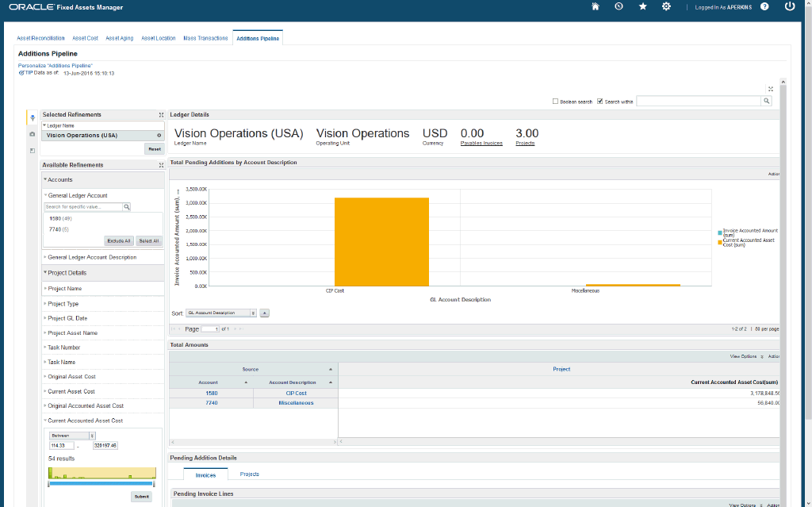Click the Logout power icon
Screen dimensions: 812x507
(x=789, y=6)
